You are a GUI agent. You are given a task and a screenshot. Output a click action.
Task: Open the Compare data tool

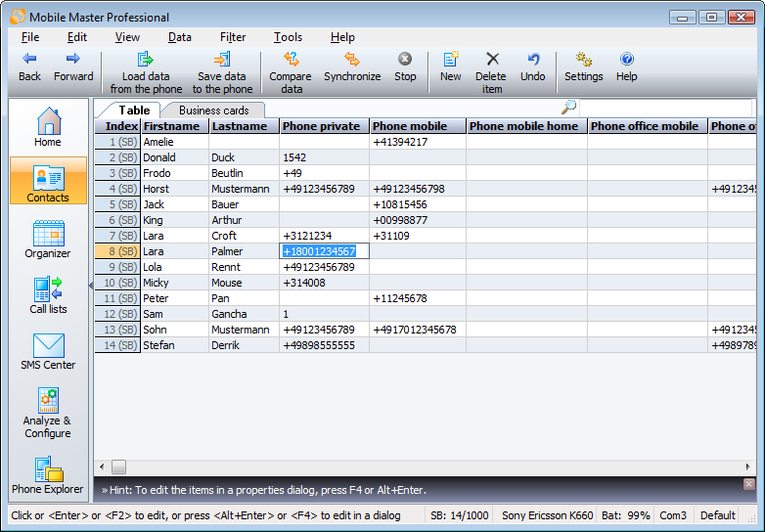point(291,61)
